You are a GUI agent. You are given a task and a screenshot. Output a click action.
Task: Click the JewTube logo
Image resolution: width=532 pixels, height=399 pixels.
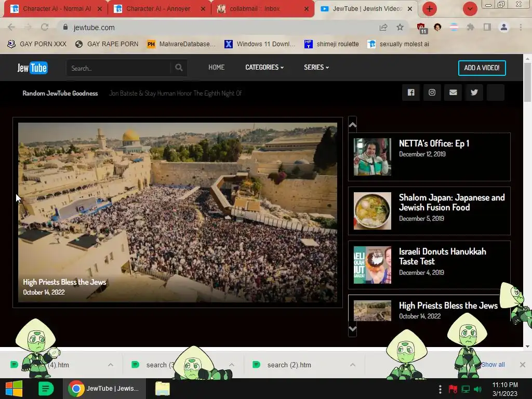[33, 68]
